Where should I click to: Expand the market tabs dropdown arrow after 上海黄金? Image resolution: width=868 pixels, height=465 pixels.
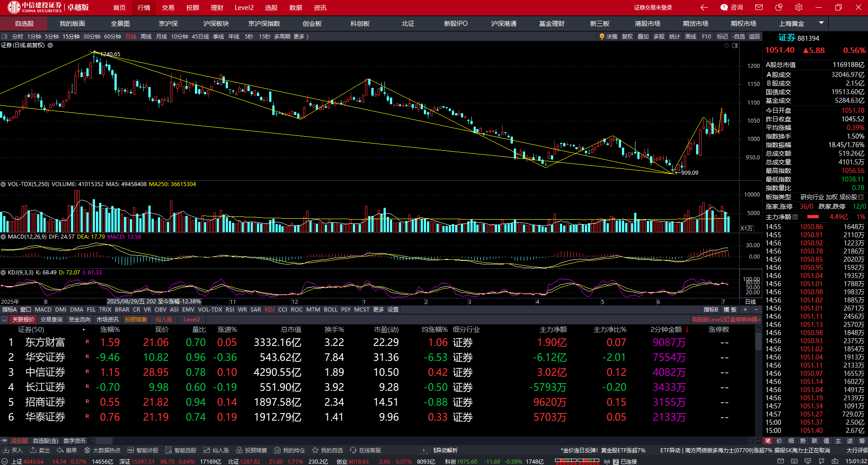pyautogui.click(x=821, y=23)
